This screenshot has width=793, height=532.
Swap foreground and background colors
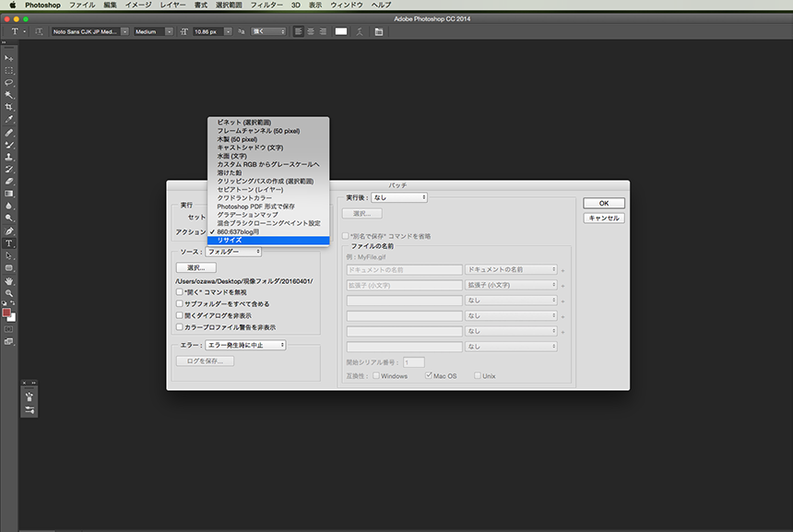(x=13, y=303)
